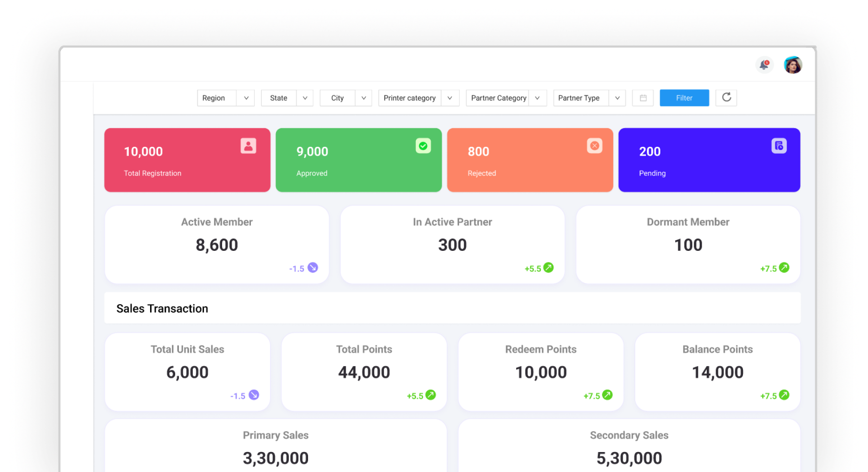Open the 9,000 Approved card
Image resolution: width=868 pixels, height=472 pixels.
tap(359, 160)
